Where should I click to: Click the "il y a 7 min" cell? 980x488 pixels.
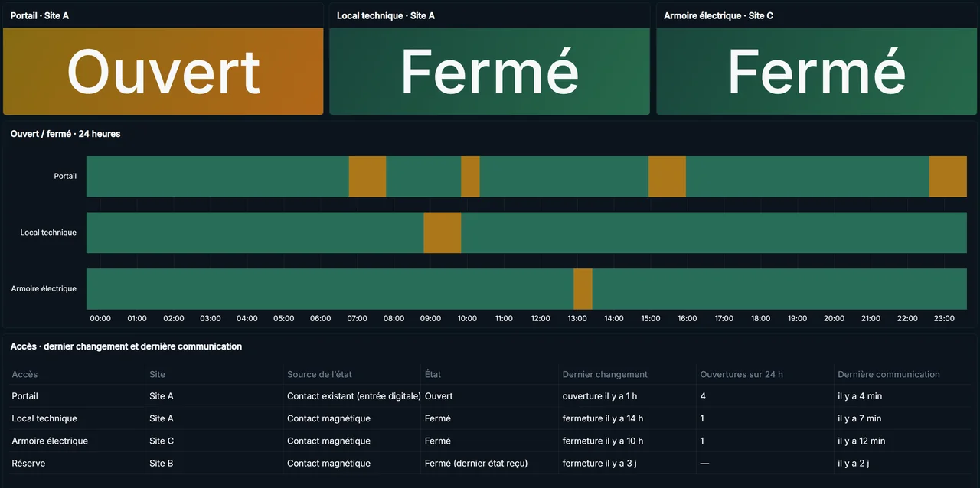860,418
